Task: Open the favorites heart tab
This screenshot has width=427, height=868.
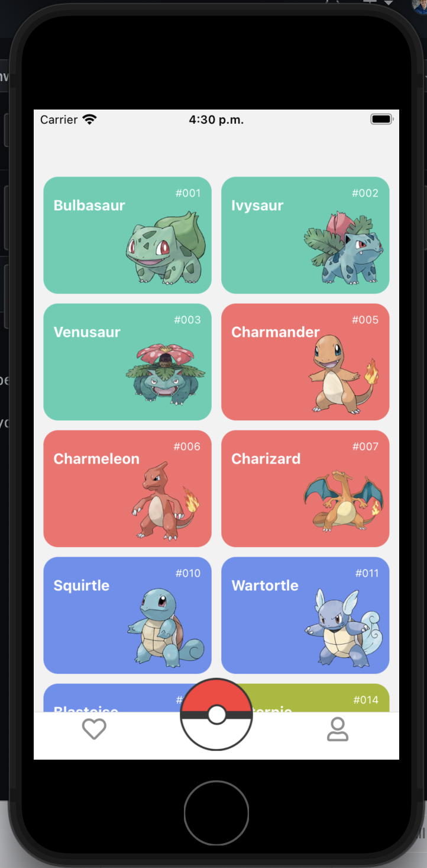Action: pyautogui.click(x=94, y=729)
